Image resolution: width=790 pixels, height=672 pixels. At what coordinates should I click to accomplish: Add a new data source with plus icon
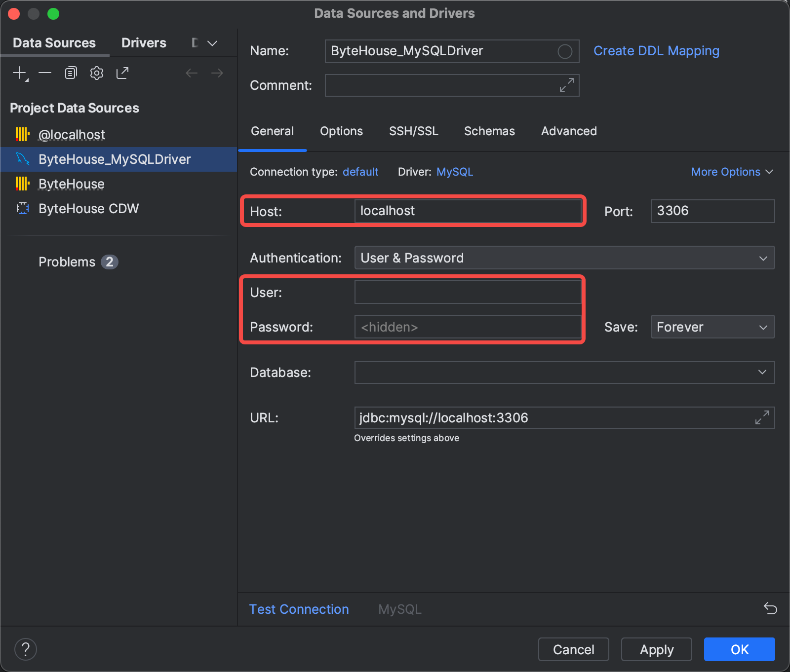click(20, 73)
